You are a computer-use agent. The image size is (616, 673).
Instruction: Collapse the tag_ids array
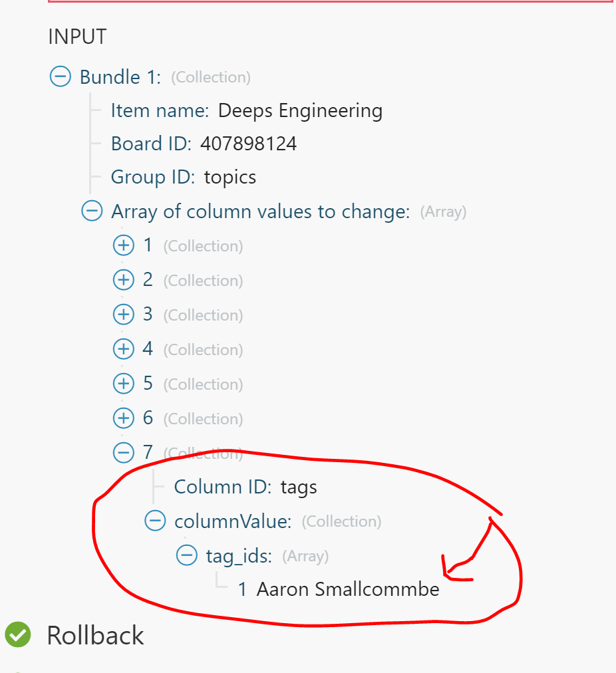pos(187,555)
